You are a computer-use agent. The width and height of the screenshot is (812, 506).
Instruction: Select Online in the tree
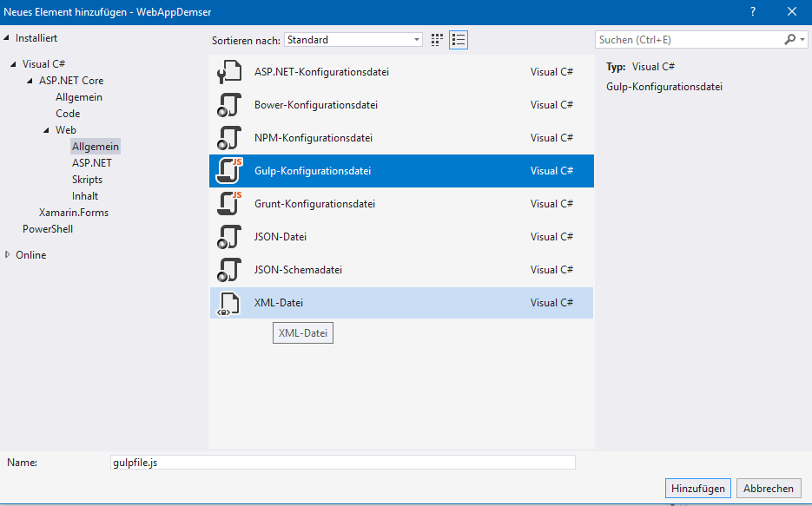pyautogui.click(x=30, y=255)
